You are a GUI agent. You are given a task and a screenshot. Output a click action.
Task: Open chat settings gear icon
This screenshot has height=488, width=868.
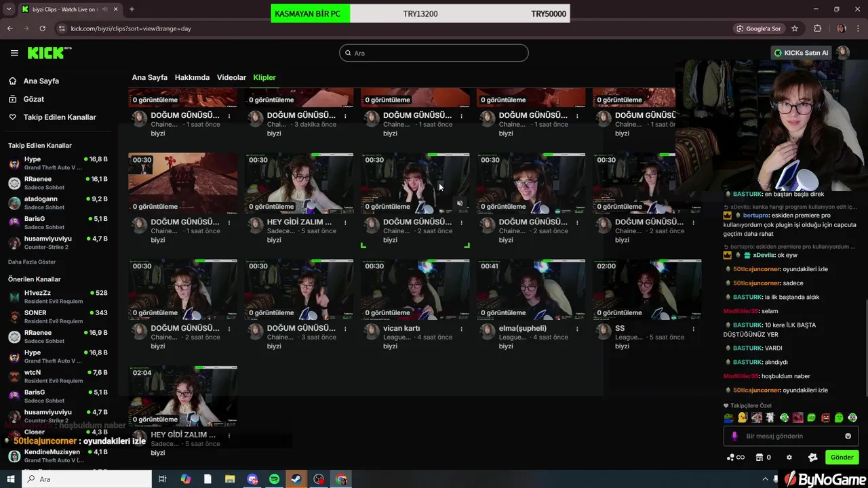click(789, 457)
